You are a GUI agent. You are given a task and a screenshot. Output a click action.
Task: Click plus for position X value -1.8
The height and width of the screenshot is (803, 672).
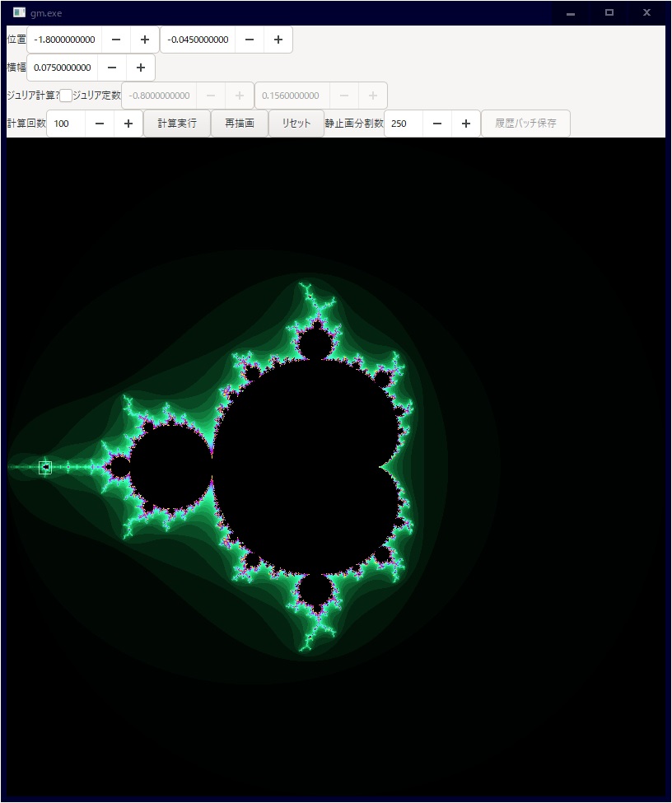coord(145,40)
